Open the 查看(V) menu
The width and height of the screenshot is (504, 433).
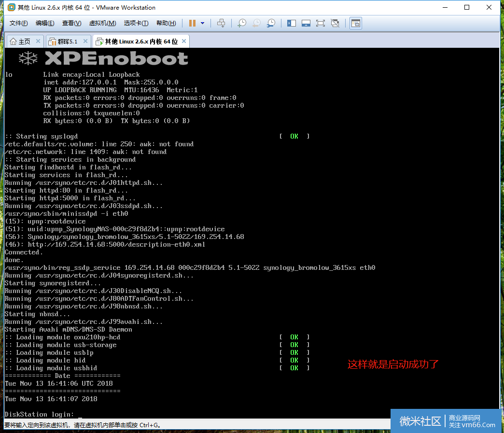tap(71, 23)
